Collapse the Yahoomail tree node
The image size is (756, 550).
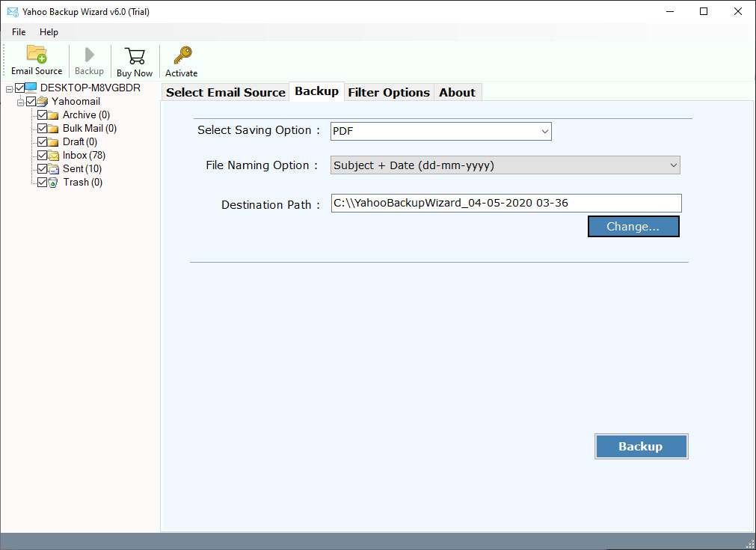pos(20,103)
